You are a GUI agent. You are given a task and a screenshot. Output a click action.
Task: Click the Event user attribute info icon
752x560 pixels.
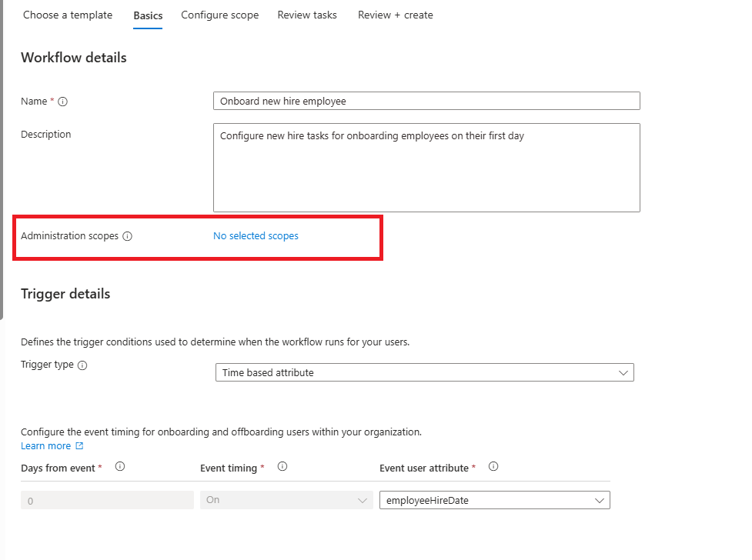pyautogui.click(x=493, y=466)
